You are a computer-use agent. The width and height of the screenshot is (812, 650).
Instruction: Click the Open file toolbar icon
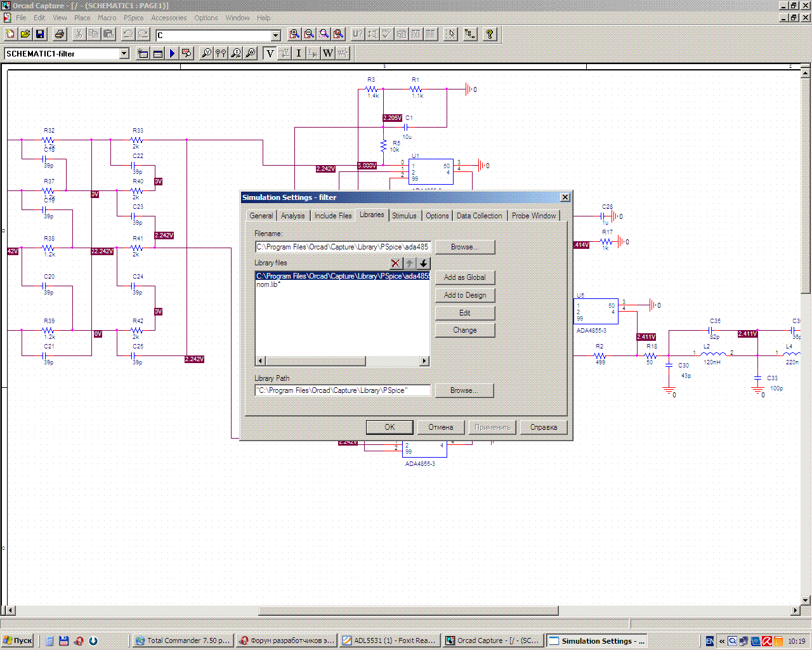(25, 34)
